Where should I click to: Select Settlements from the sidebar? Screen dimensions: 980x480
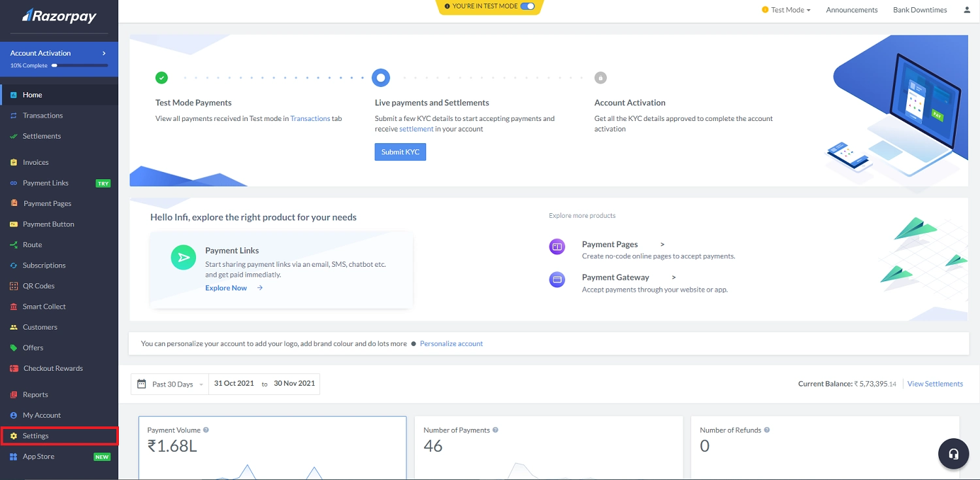point(41,136)
